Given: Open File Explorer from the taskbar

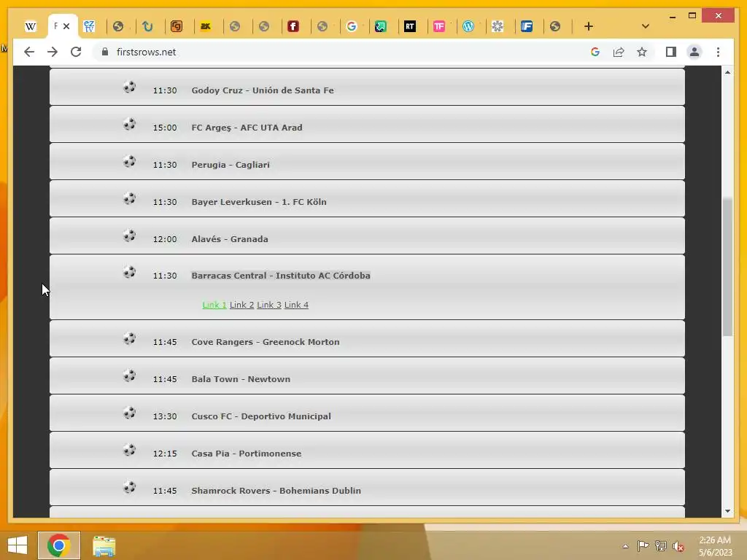Looking at the screenshot, I should coord(104,546).
